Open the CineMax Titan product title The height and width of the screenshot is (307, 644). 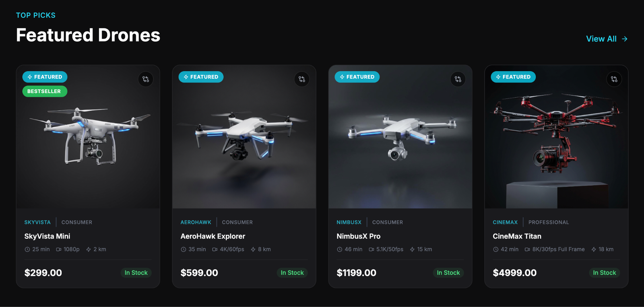click(517, 236)
